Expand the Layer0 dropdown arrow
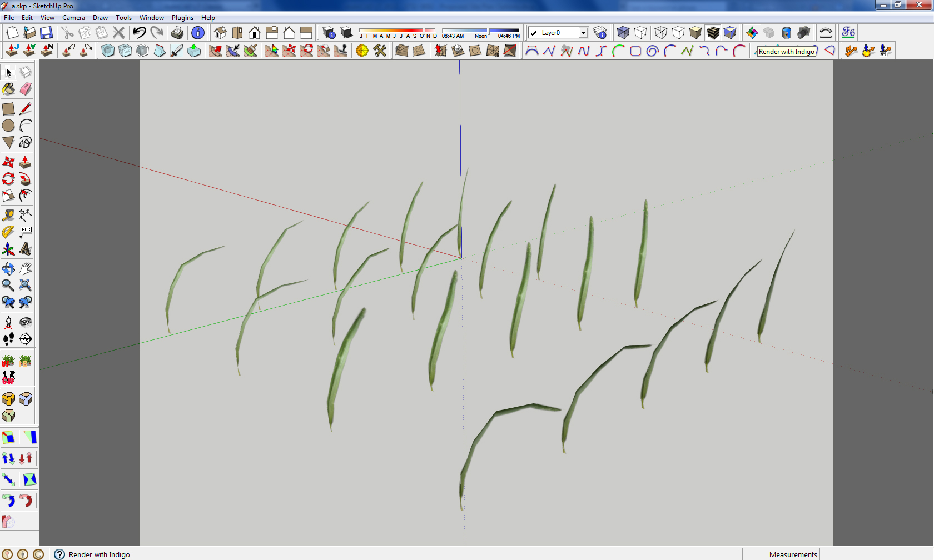 coord(583,33)
